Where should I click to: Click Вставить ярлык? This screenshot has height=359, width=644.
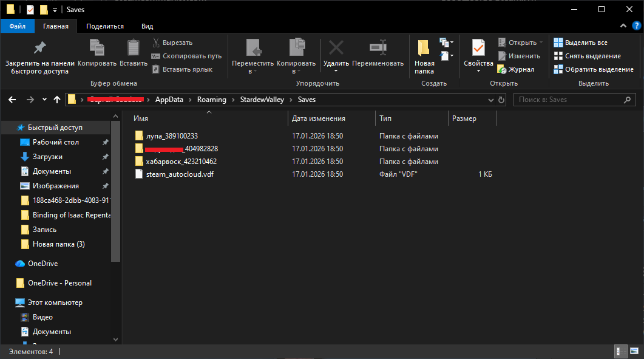click(x=182, y=69)
